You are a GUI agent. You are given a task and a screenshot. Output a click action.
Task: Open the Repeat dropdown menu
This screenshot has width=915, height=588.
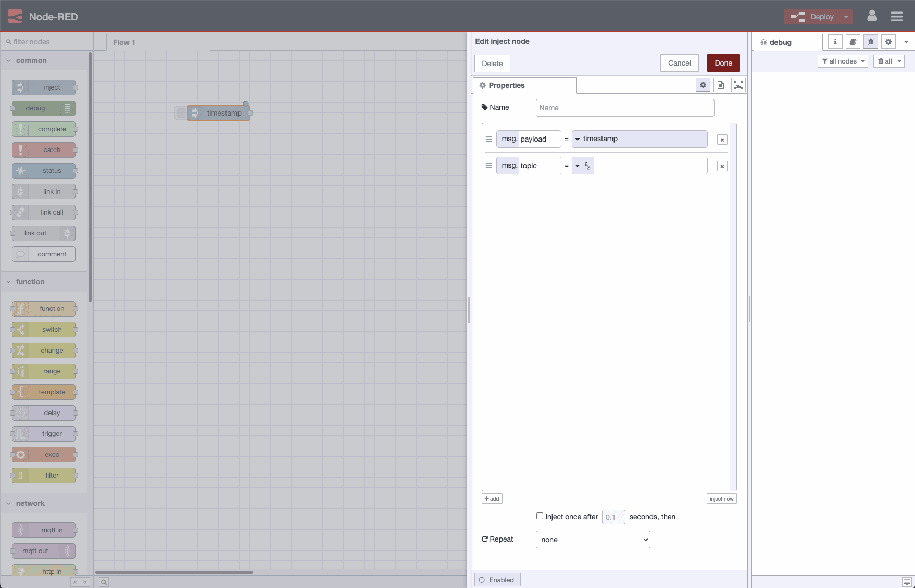[593, 539]
